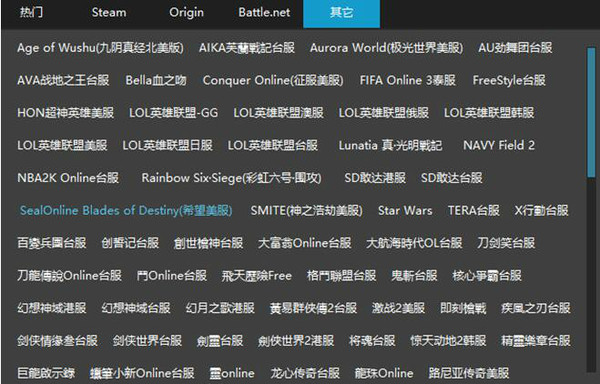Click 即刻槍戰
The height and width of the screenshot is (384, 600).
463,308
